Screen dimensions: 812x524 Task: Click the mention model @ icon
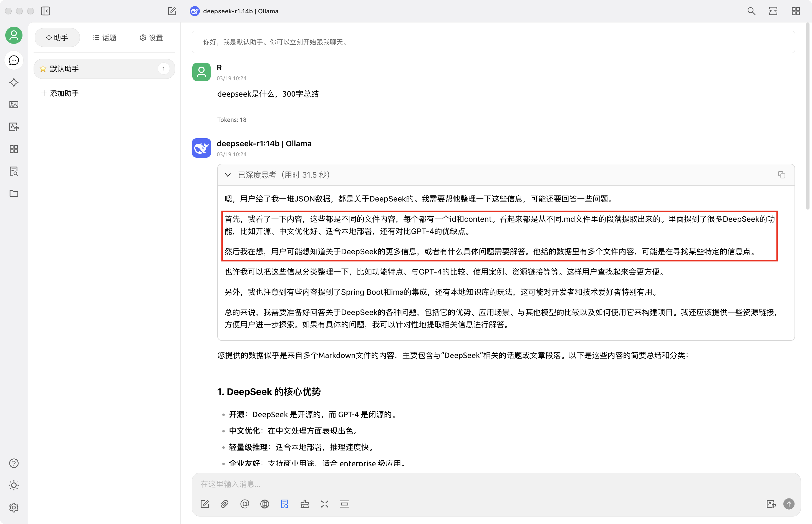[x=244, y=504]
